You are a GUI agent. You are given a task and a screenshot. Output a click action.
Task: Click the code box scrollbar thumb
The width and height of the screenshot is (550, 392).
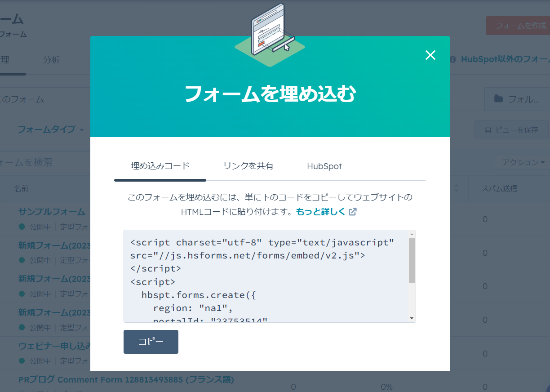tap(412, 260)
